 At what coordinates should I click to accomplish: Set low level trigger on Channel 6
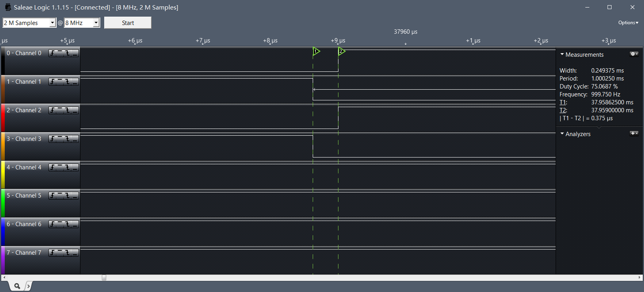click(75, 224)
